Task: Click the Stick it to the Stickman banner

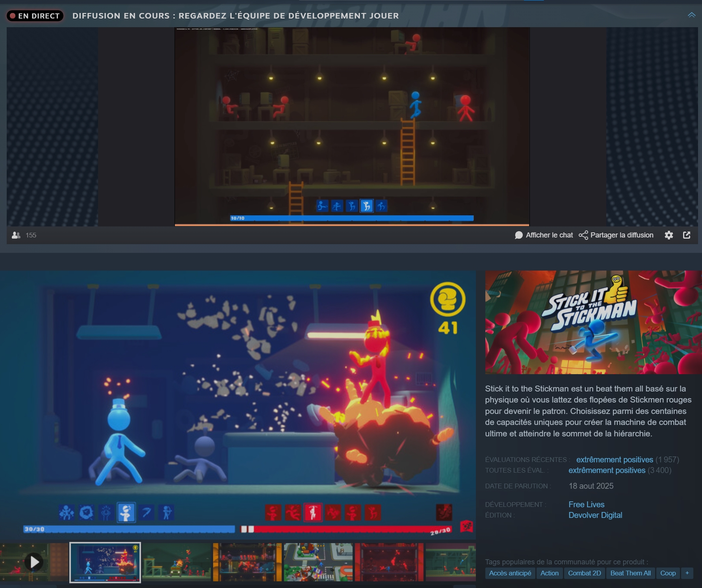Action: click(x=593, y=322)
